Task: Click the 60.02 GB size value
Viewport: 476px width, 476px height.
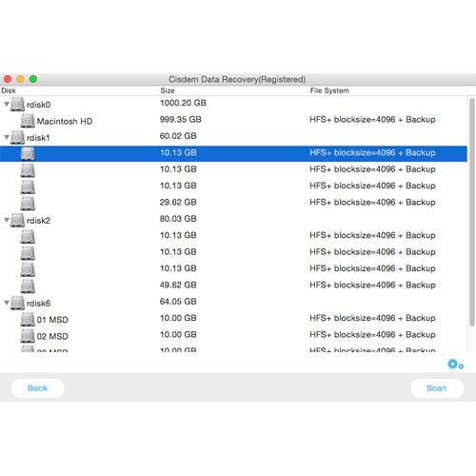Action: (178, 136)
